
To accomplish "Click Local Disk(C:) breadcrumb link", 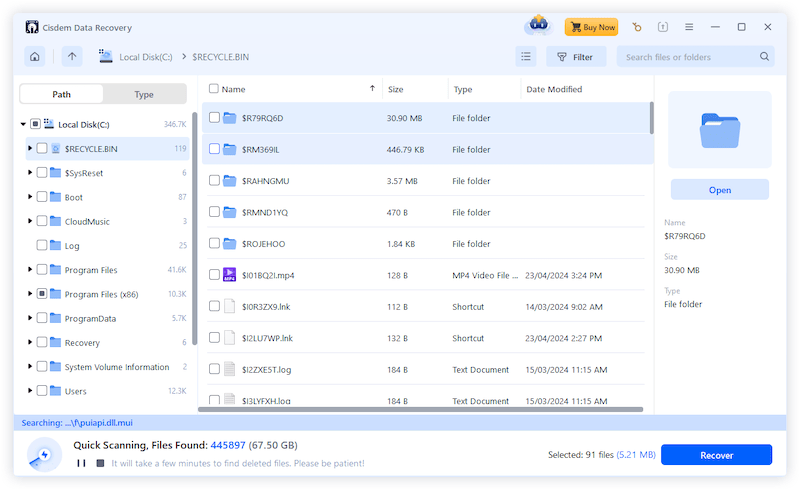I will [145, 57].
